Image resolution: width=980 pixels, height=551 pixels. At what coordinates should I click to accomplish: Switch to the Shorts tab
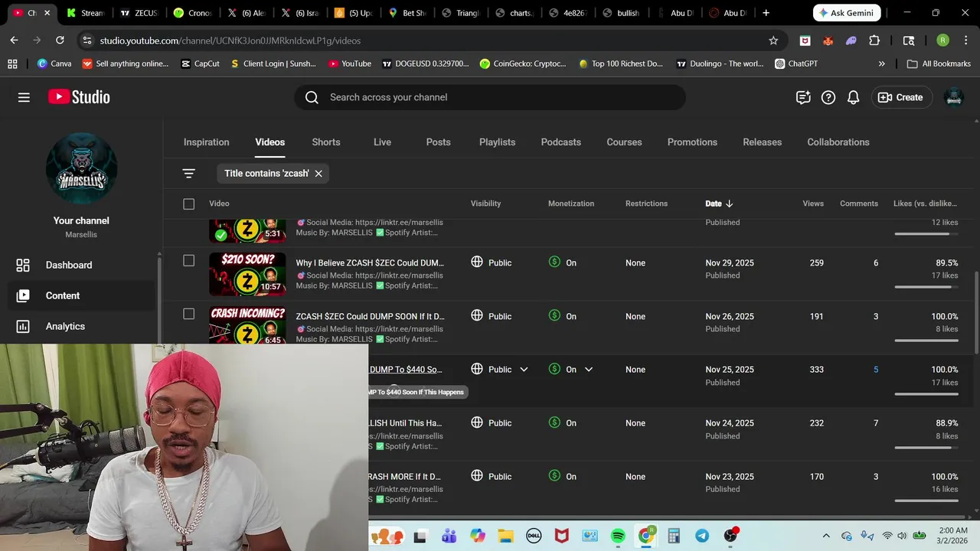[x=326, y=142]
